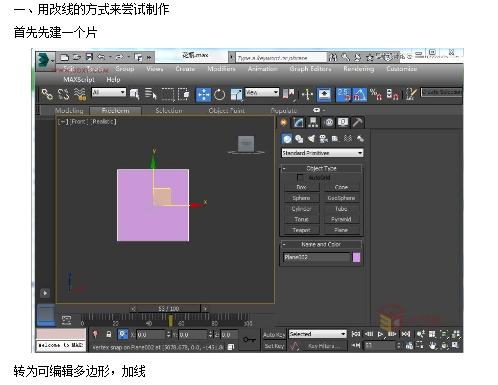This screenshot has width=498, height=385.
Task: Toggle the Selection Lock padlock
Action: pos(109,334)
